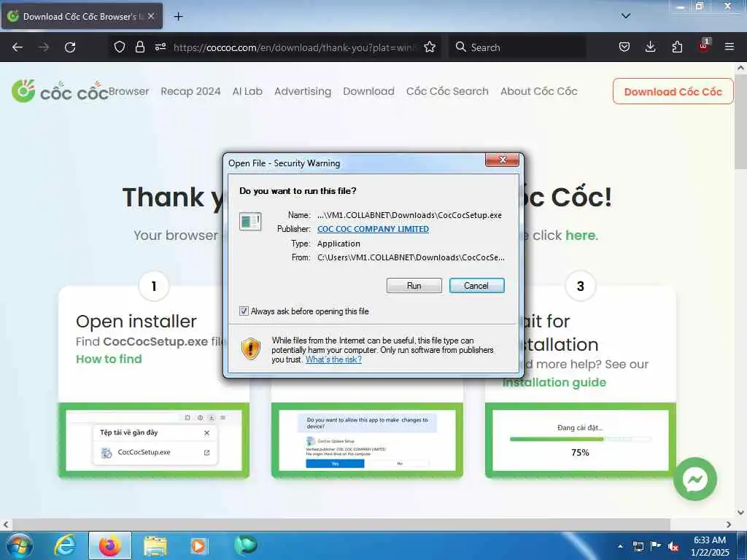747x560 pixels.
Task: Open the tracking protection shield icon
Action: pyautogui.click(x=119, y=47)
